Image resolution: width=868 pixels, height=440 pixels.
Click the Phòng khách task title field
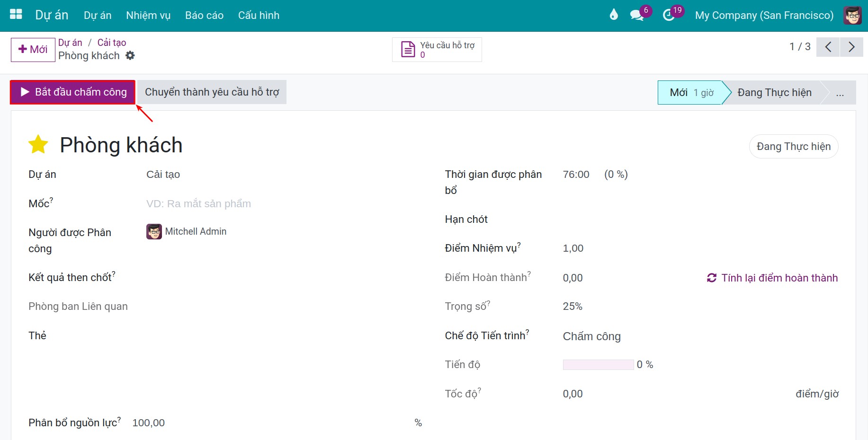click(x=121, y=145)
